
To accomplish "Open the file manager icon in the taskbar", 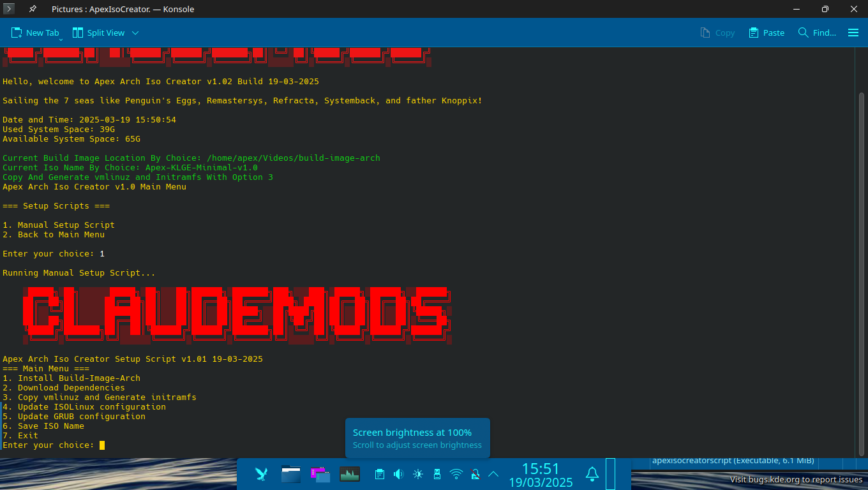I will pyautogui.click(x=291, y=474).
